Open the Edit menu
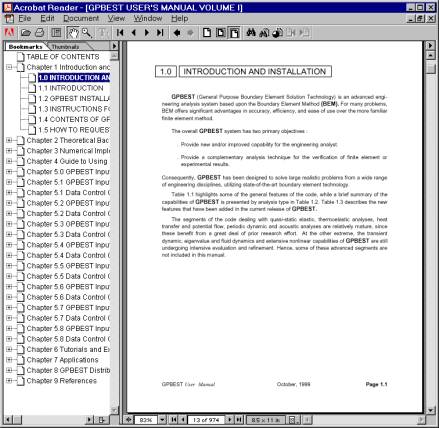Viewport: 439px width, 428px height. [47, 19]
